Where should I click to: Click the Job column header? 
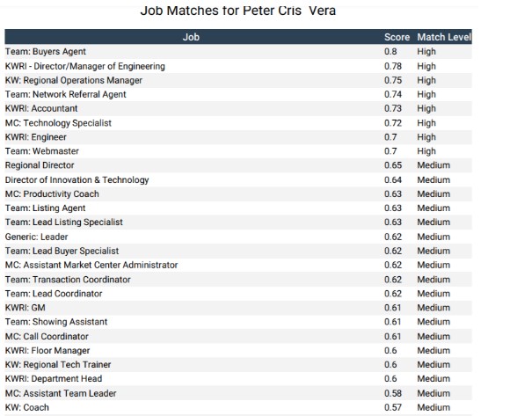pyautogui.click(x=191, y=37)
